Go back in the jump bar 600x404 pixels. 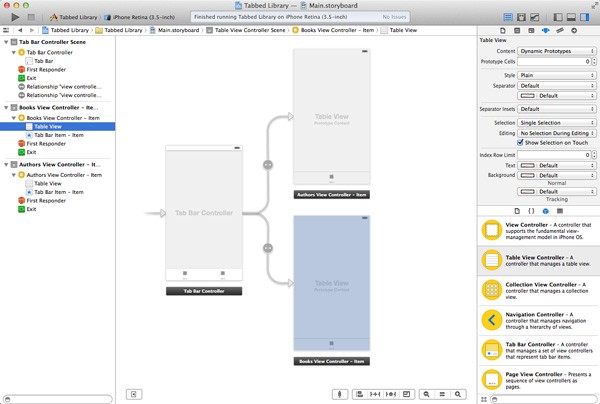[x=20, y=30]
